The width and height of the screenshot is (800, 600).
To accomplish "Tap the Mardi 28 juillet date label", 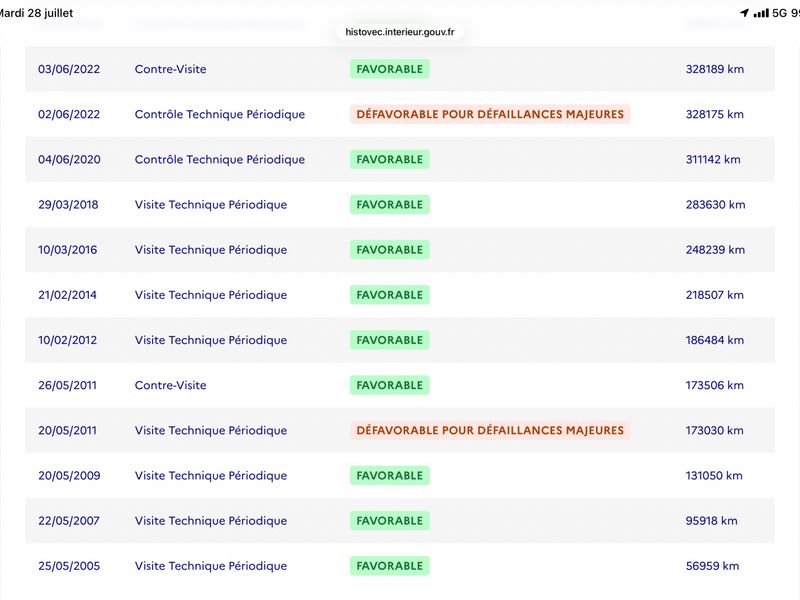I will (x=36, y=13).
